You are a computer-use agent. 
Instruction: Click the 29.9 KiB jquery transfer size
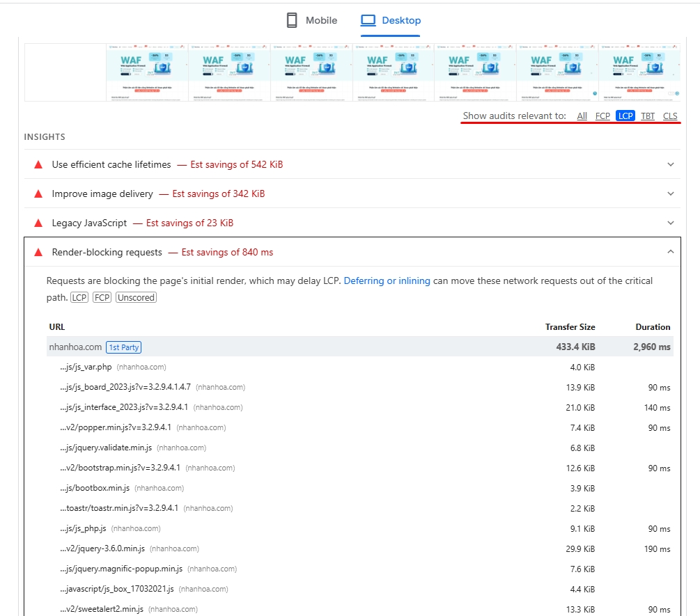[580, 549]
